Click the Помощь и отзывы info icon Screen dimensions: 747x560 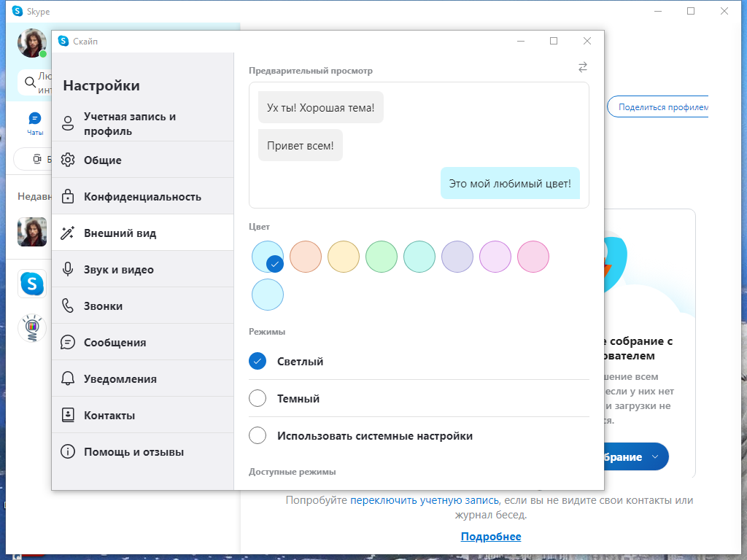pyautogui.click(x=68, y=451)
